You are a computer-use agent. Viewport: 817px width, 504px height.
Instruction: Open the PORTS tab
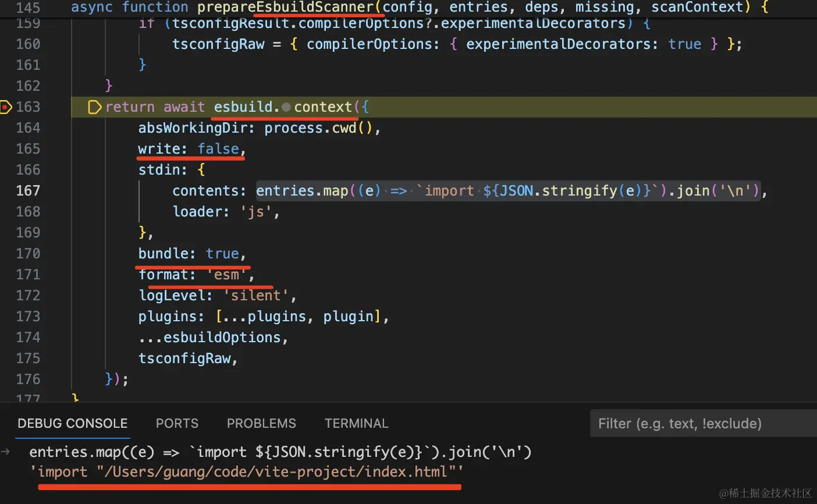[x=177, y=424]
